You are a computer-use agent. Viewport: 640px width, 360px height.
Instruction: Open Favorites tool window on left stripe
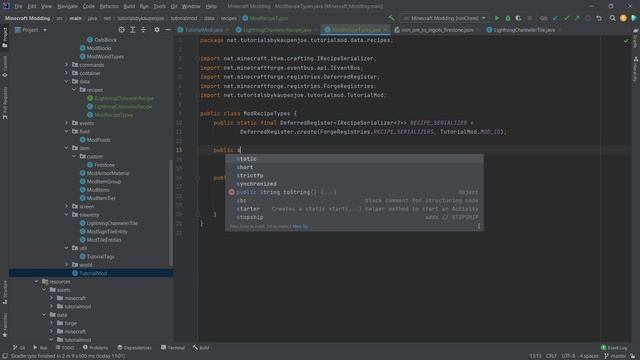(5, 325)
